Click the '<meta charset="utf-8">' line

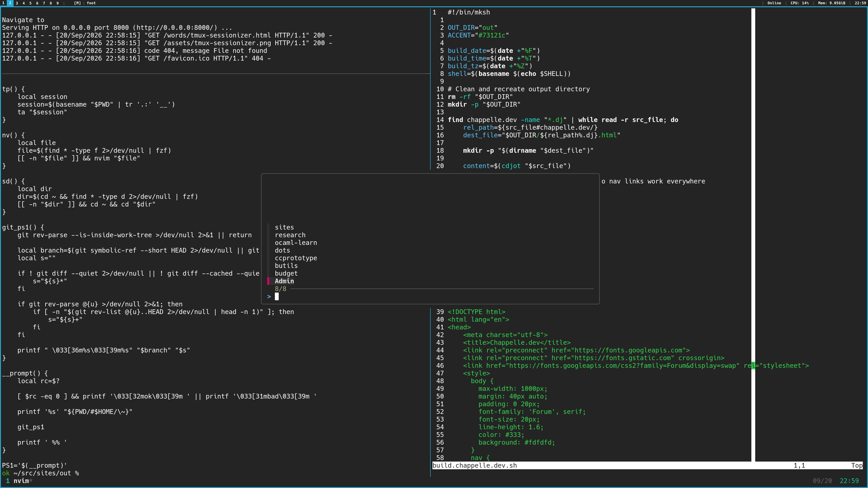505,335
